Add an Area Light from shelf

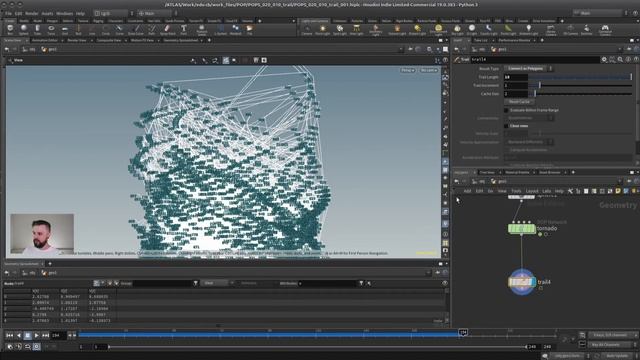coord(356,29)
